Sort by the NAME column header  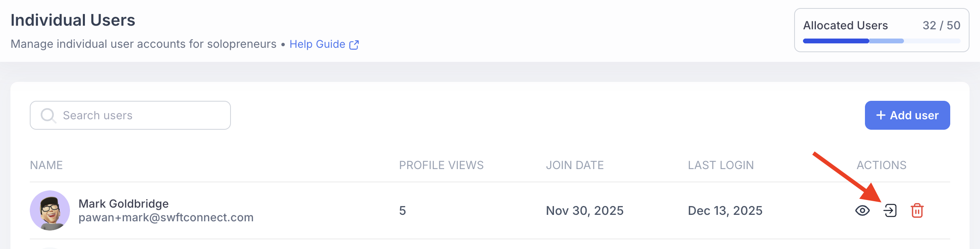(x=46, y=165)
